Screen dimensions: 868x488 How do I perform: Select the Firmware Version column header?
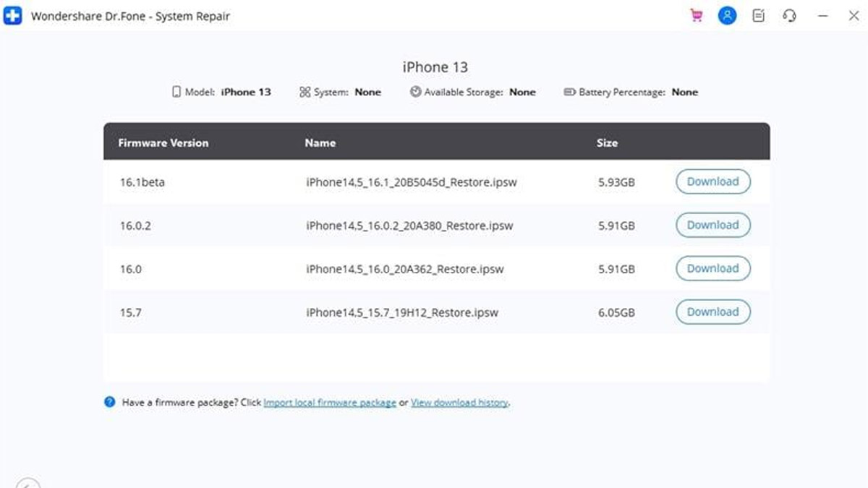(163, 142)
